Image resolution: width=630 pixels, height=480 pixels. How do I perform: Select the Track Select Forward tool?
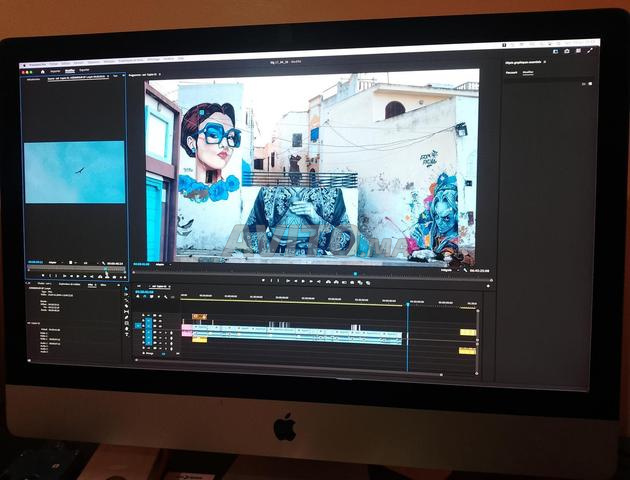click(126, 294)
